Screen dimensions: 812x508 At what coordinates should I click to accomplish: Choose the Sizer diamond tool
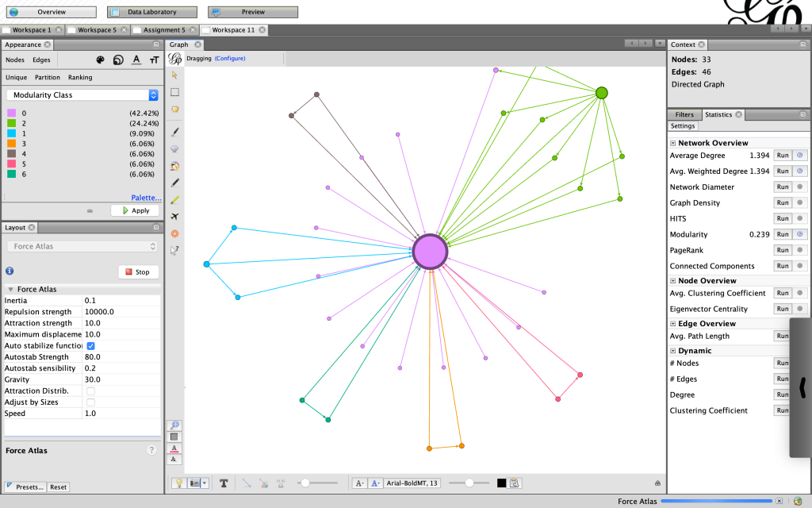pos(174,148)
